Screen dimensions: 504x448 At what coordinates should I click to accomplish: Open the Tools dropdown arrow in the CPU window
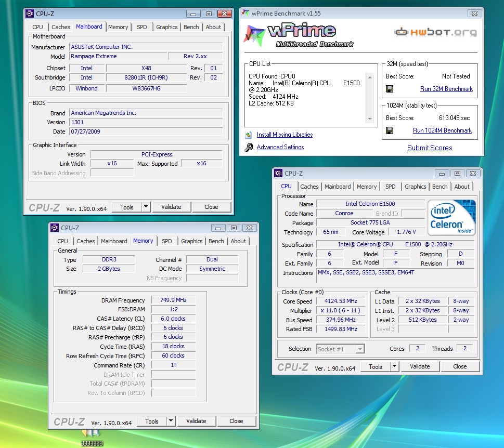pos(394,366)
